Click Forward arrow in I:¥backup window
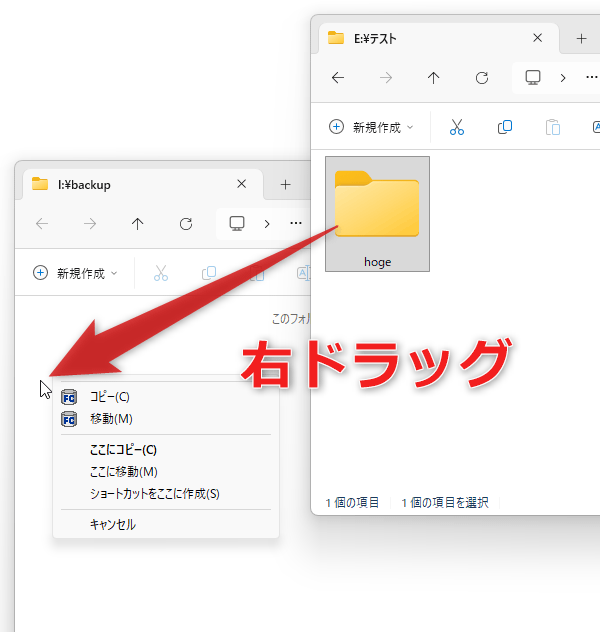Image resolution: width=600 pixels, height=632 pixels. [90, 224]
